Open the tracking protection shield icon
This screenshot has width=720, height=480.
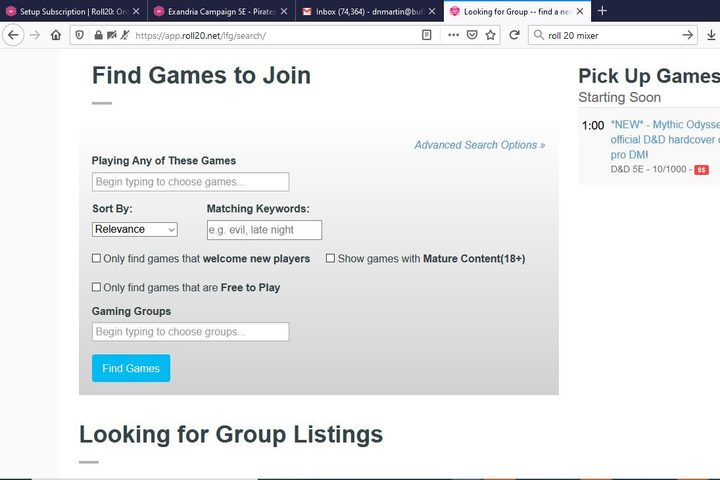[79, 35]
